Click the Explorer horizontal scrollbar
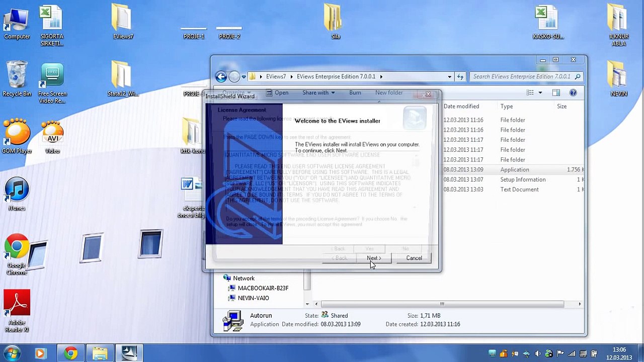This screenshot has width=644, height=362. [x=442, y=304]
